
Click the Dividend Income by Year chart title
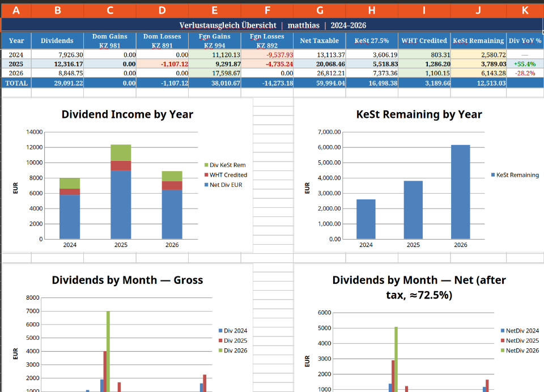(127, 114)
